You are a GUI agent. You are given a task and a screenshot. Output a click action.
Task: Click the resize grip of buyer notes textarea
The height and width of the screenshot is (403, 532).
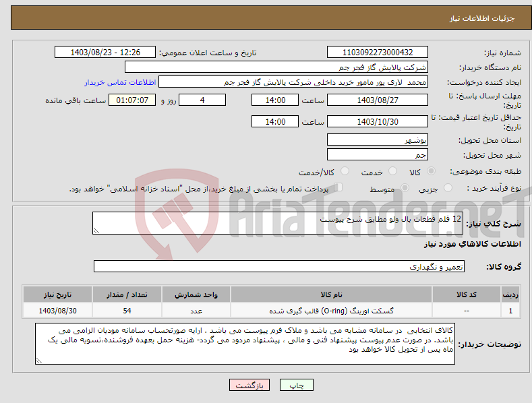(x=39, y=361)
